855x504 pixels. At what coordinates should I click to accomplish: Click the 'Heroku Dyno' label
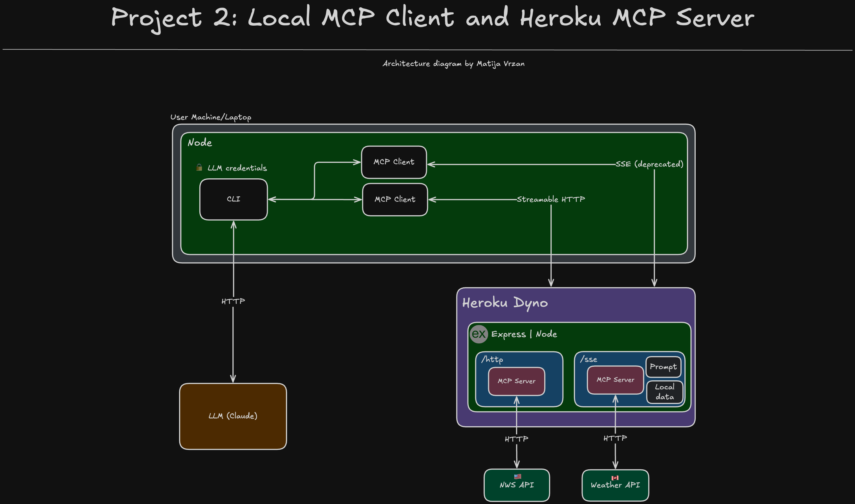click(x=505, y=303)
